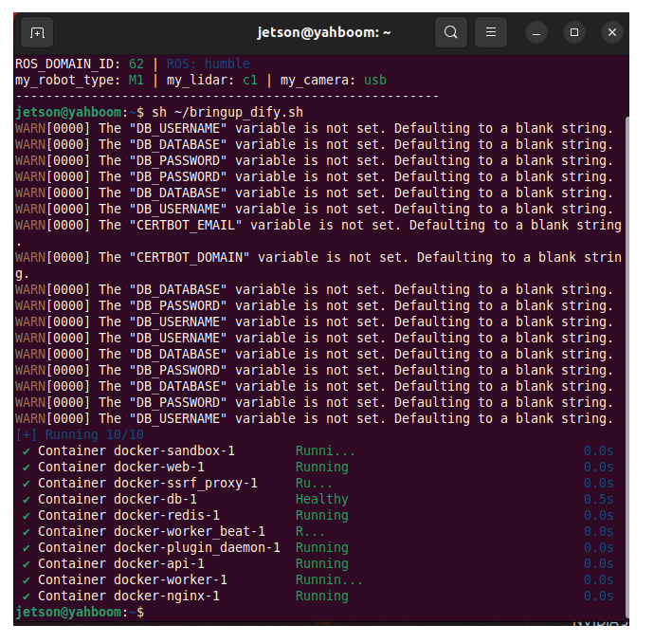This screenshot has width=672, height=643.
Task: Open the terminal search
Action: click(x=450, y=32)
